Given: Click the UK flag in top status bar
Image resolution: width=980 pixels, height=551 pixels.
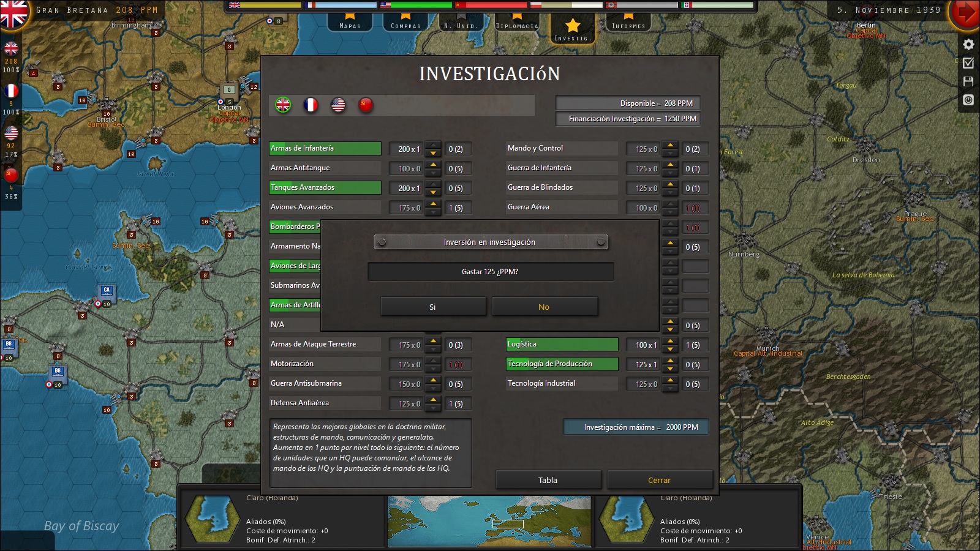Looking at the screenshot, I should (x=235, y=5).
